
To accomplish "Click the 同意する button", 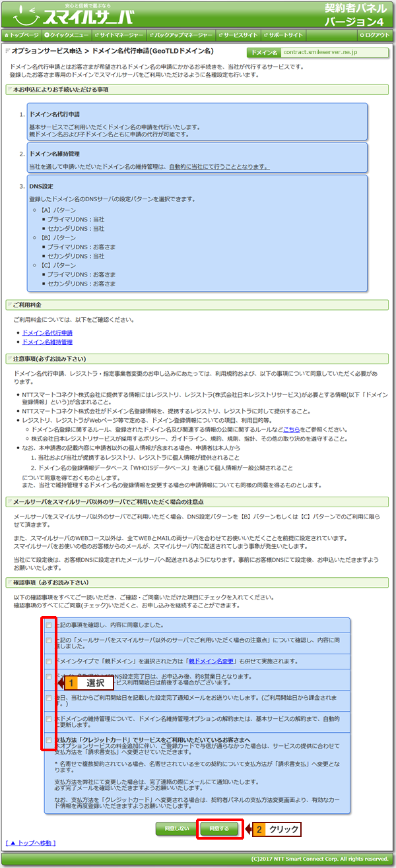I will point(218,828).
